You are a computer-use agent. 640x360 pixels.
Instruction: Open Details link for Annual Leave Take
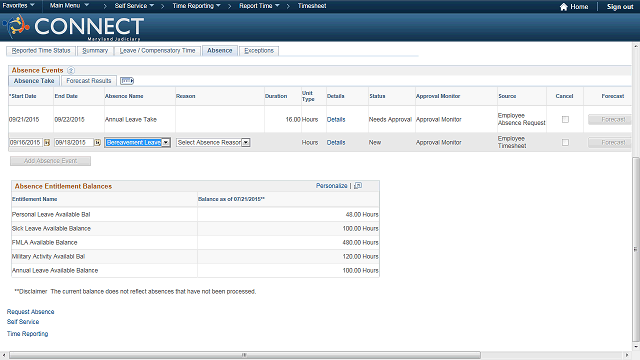click(336, 120)
